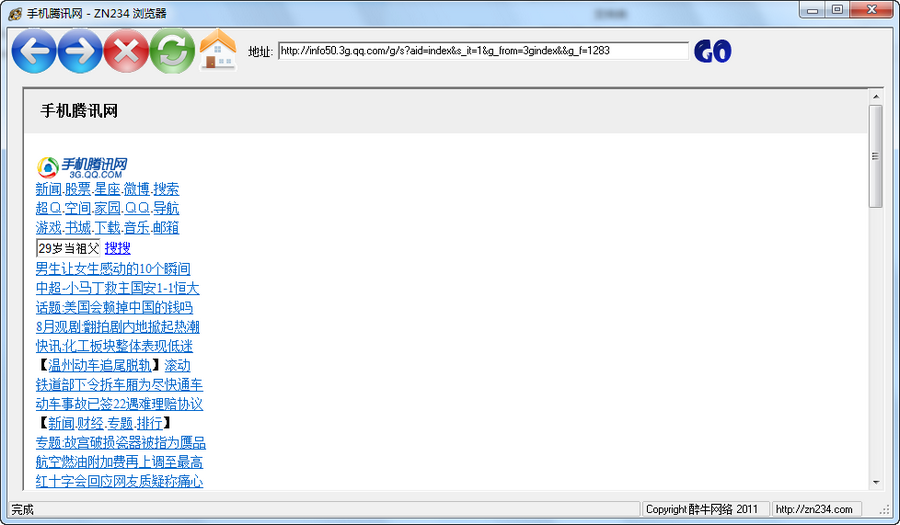Click the blue Forward arrow button
Image resolution: width=900 pixels, height=525 pixels.
click(x=80, y=51)
